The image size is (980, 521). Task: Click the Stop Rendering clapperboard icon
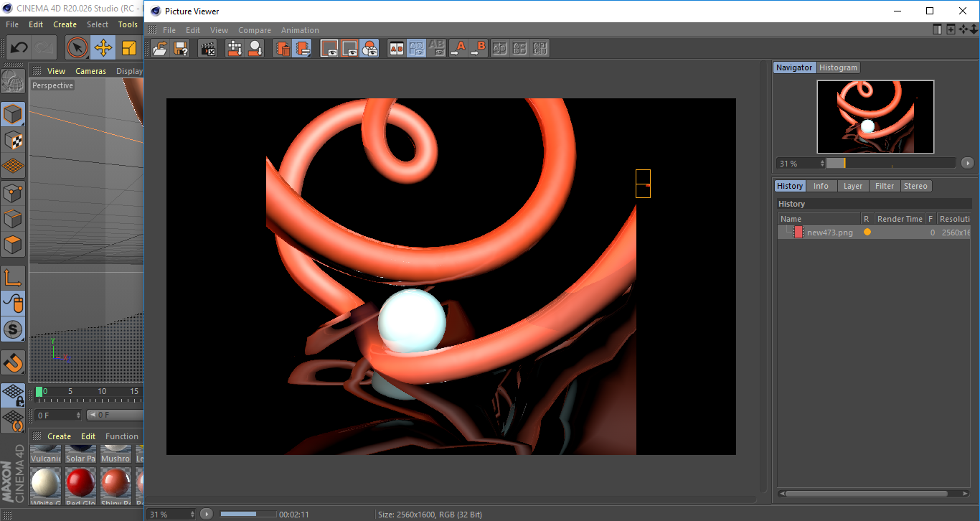tap(208, 49)
